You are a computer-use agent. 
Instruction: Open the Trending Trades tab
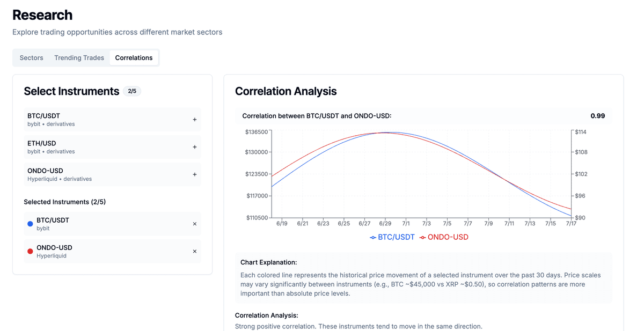pyautogui.click(x=79, y=57)
